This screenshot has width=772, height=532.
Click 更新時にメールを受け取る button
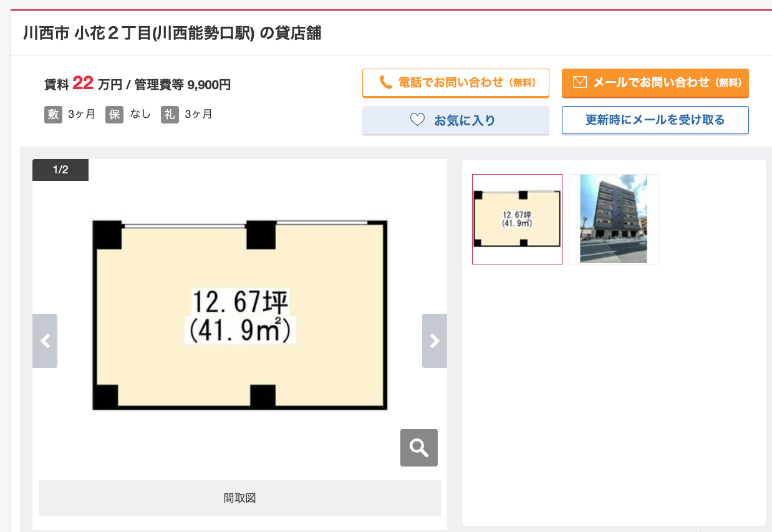(655, 120)
